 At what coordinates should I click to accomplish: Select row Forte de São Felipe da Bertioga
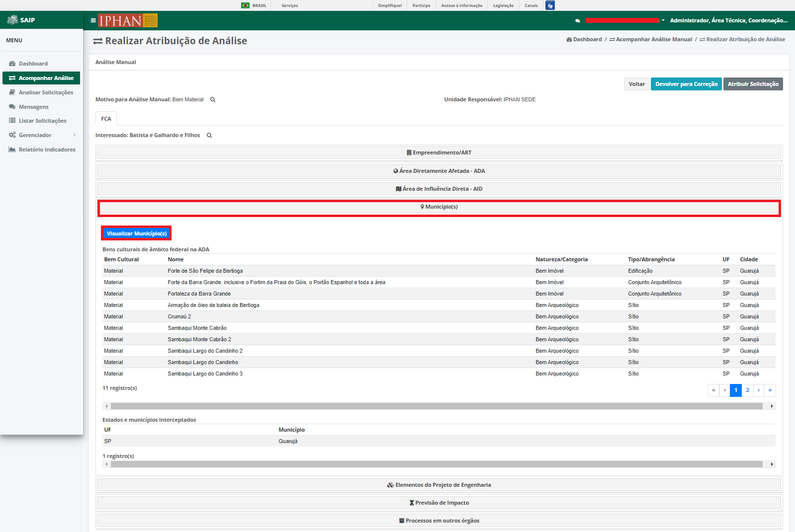pyautogui.click(x=439, y=271)
